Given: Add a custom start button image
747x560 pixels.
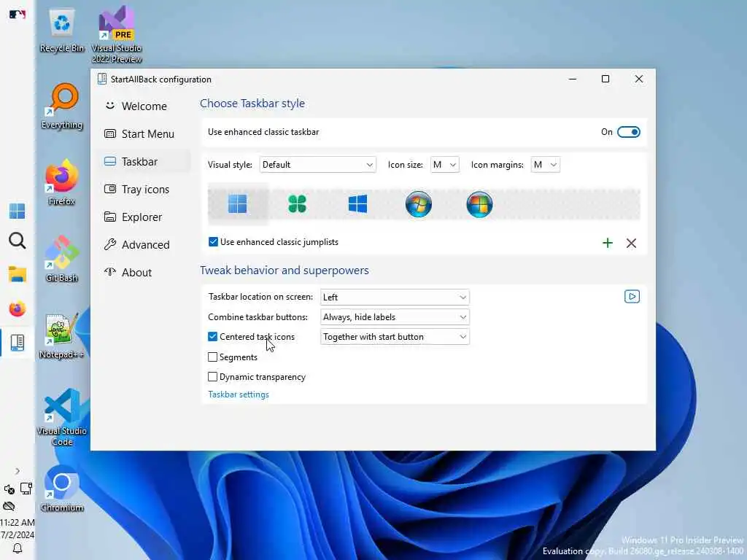Looking at the screenshot, I should (608, 244).
